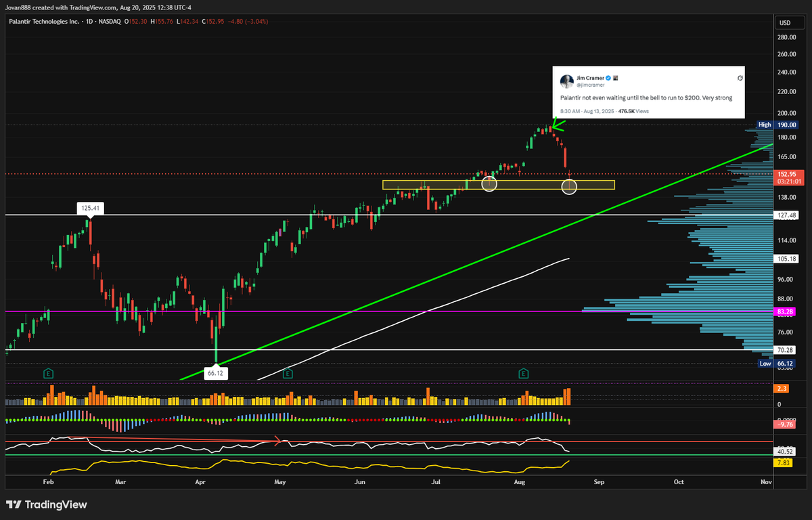Open the NASDAQ exchange label in the legend

110,21
